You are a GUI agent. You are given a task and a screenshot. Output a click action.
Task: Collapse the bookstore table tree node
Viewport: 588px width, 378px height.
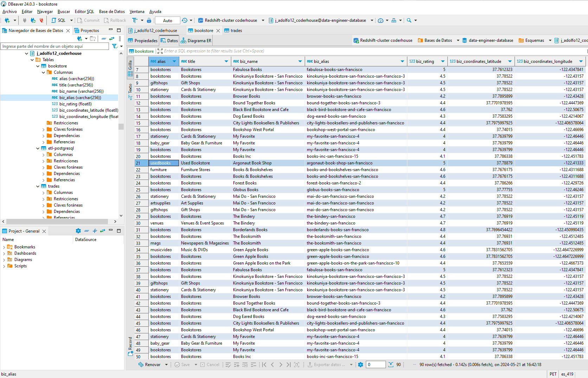[38, 66]
